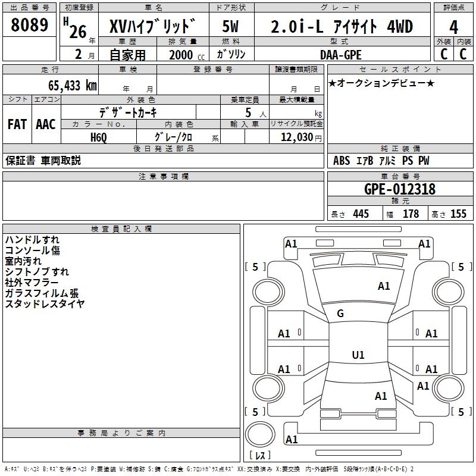
Task: Select the A1 scratch mark on the hood
Action: coord(384,286)
